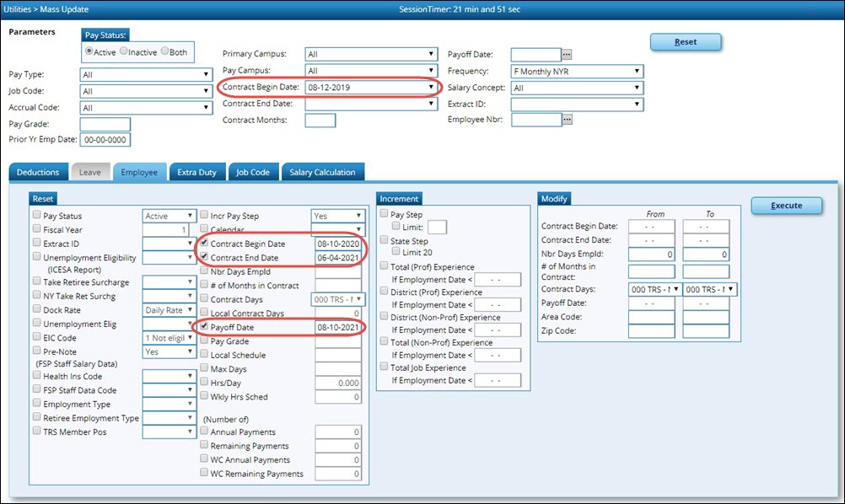The height and width of the screenshot is (504, 845).
Task: Check the Total Job Experience box
Action: (x=384, y=367)
